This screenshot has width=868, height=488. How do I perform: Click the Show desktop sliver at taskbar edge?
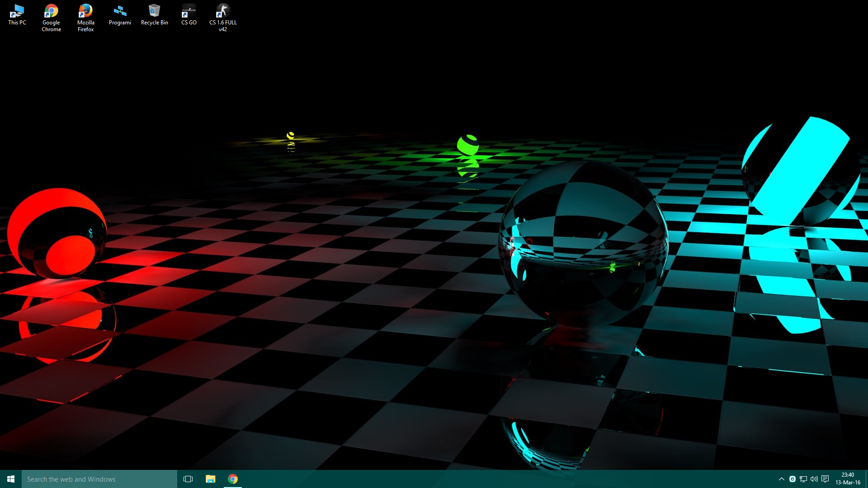click(x=866, y=479)
